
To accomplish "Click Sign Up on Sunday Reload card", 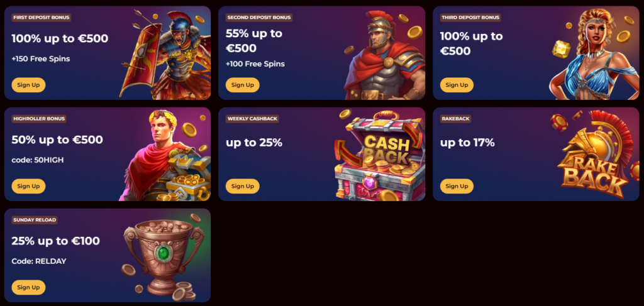I will (x=28, y=287).
